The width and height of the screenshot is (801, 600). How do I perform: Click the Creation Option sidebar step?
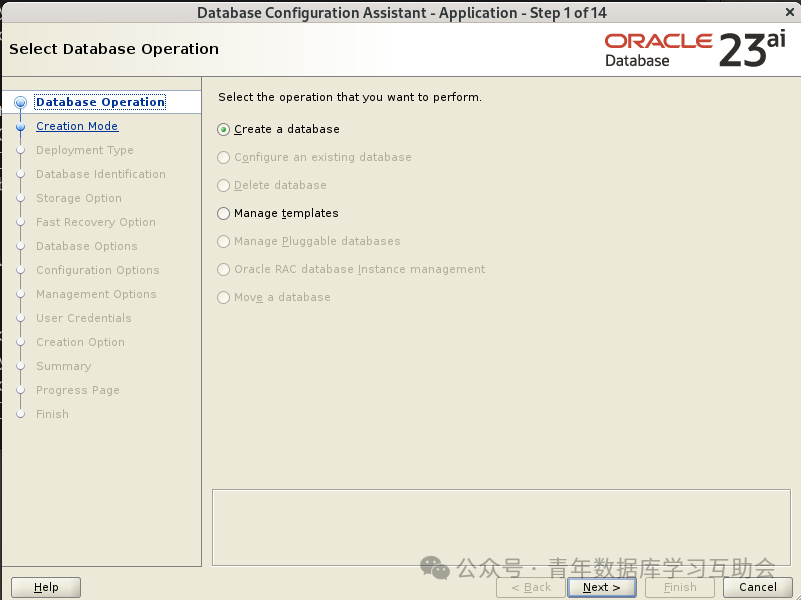coord(80,342)
